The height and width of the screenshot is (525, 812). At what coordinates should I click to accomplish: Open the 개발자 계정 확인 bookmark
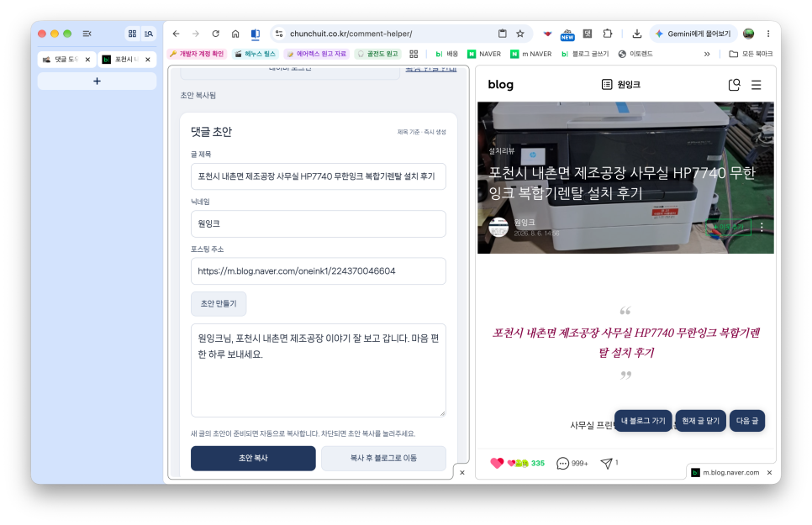(197, 54)
